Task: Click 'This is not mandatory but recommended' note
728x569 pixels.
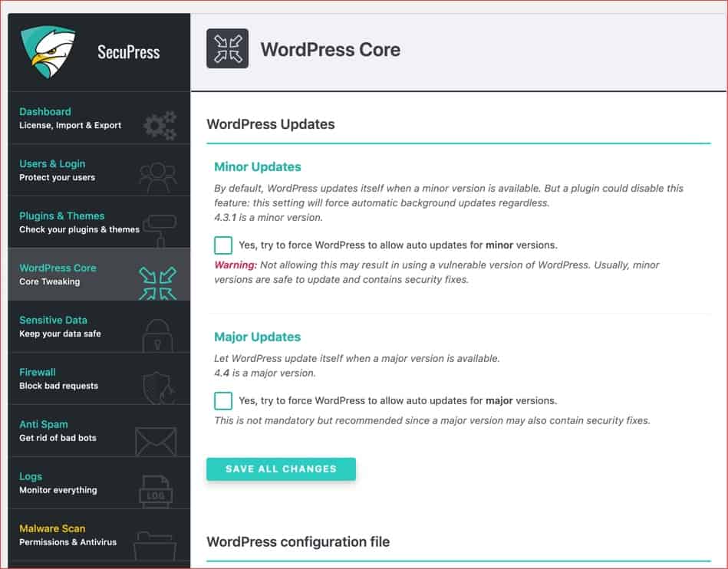Action: tap(432, 420)
